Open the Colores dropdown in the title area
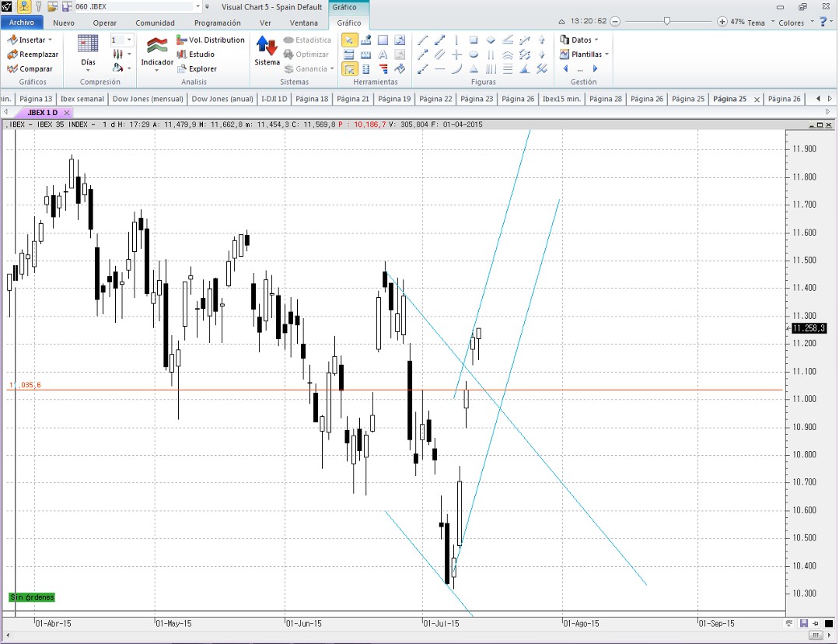Viewport: 839px width, 644px height. tap(795, 23)
